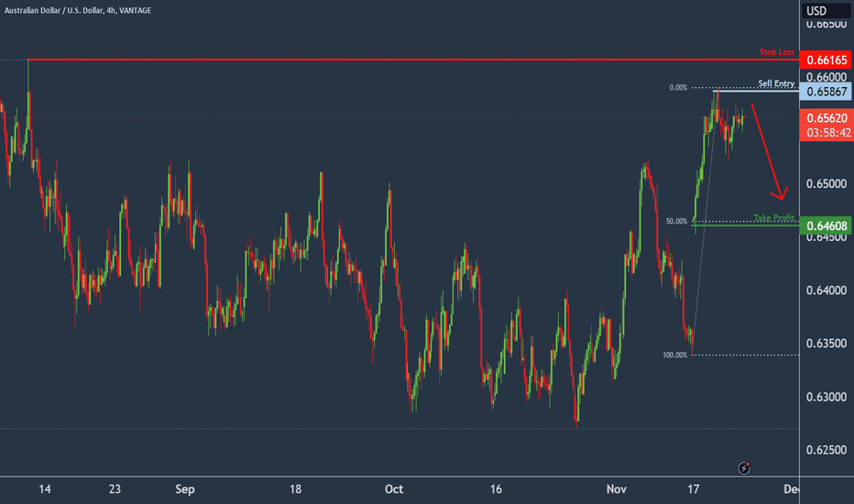Select the Take Profit price label 0.64608
The width and height of the screenshot is (854, 504).
coord(827,225)
